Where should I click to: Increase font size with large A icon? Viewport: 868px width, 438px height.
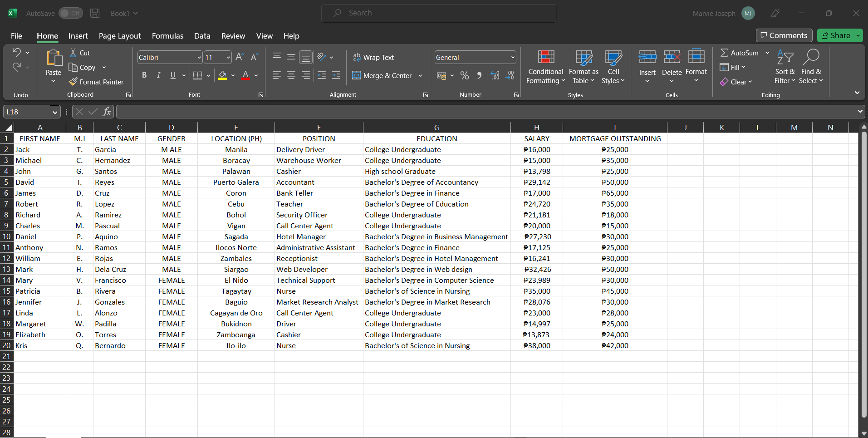[x=240, y=57]
